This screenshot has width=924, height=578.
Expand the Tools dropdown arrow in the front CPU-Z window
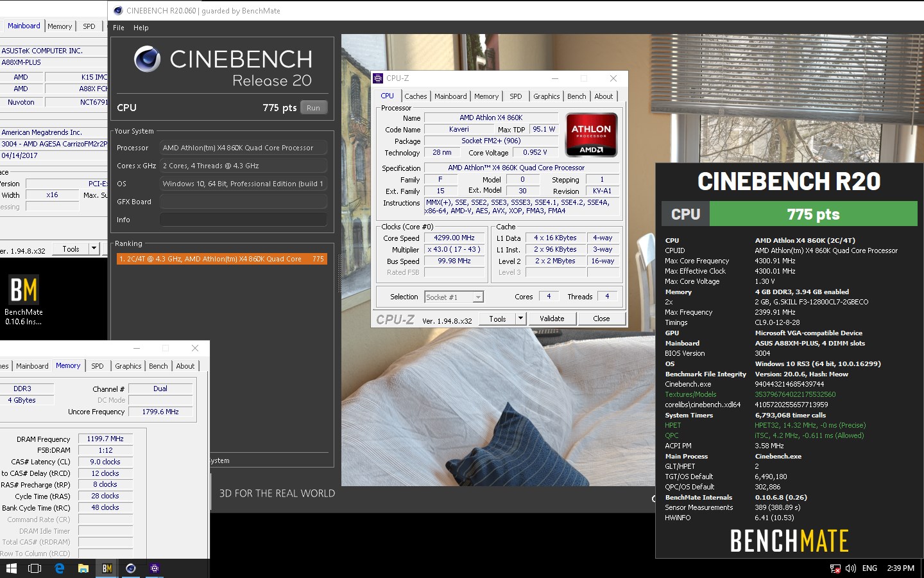coord(521,319)
